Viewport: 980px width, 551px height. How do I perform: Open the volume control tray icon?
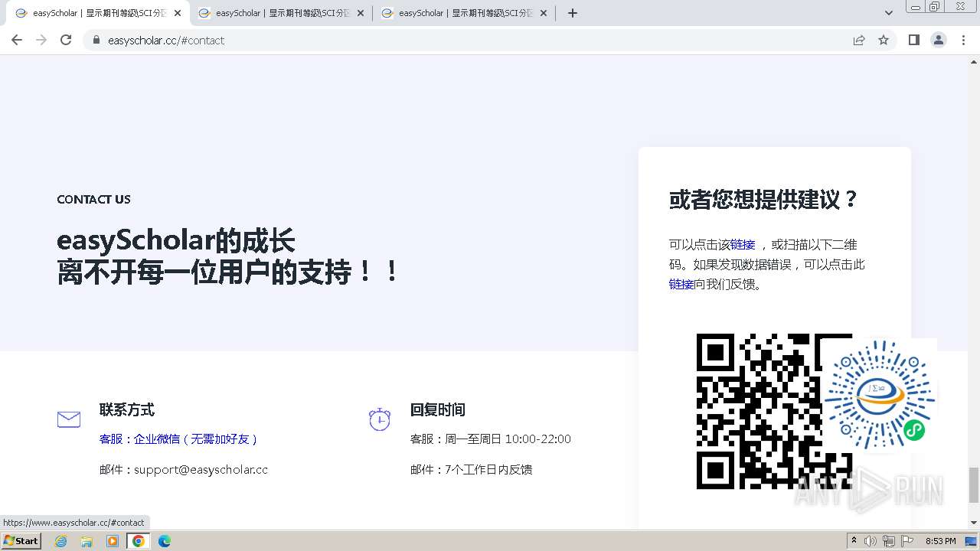(x=871, y=541)
